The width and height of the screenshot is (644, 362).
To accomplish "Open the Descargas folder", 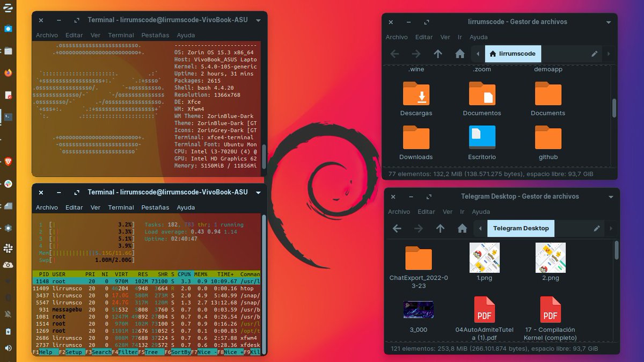I will 416,99.
